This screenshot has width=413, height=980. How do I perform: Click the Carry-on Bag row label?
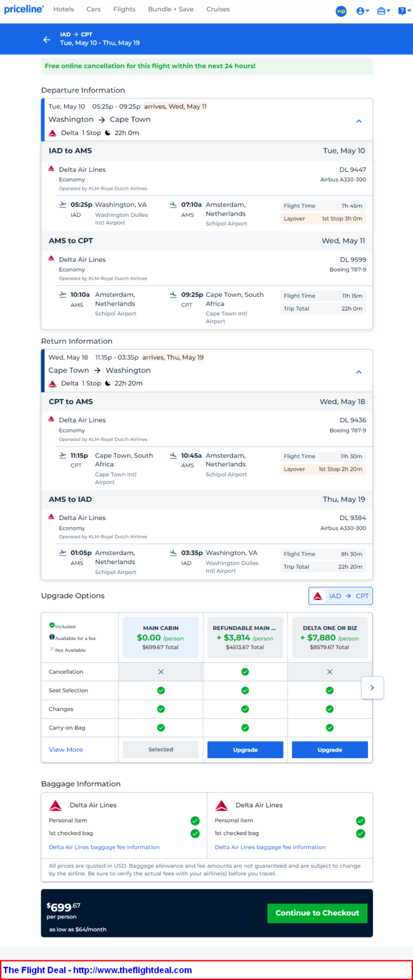[x=67, y=727]
